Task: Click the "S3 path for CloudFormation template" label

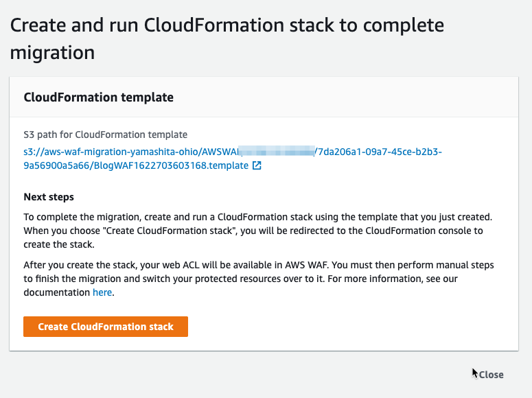Action: (105, 134)
